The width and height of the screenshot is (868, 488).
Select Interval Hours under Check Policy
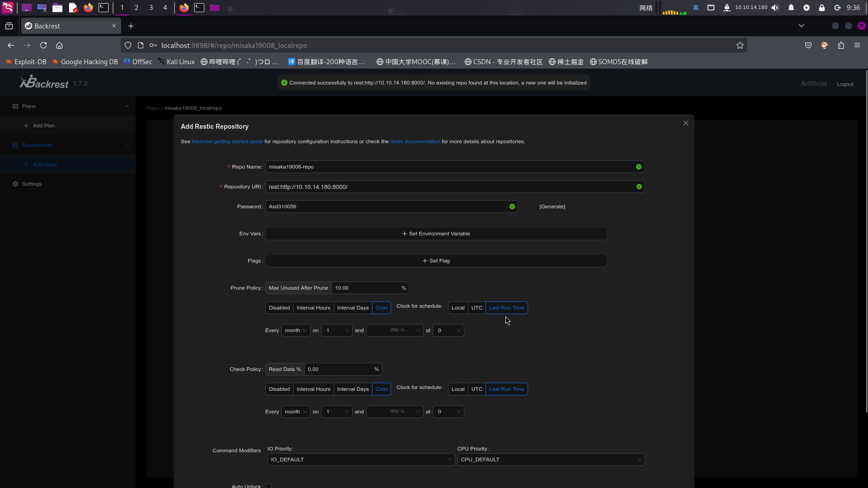(x=313, y=389)
